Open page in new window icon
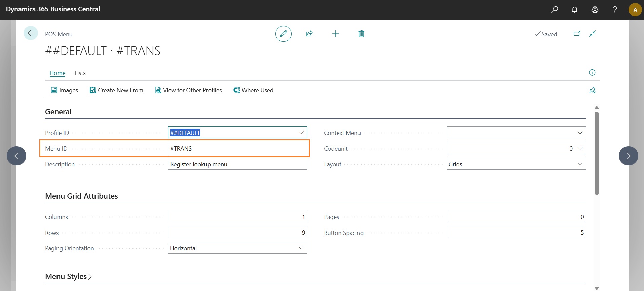 tap(577, 34)
